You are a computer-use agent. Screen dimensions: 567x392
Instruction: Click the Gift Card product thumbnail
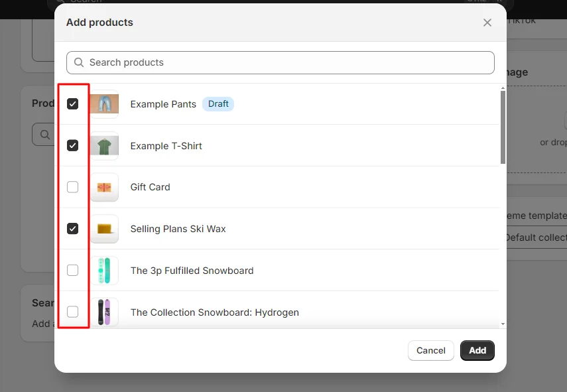[x=104, y=186]
